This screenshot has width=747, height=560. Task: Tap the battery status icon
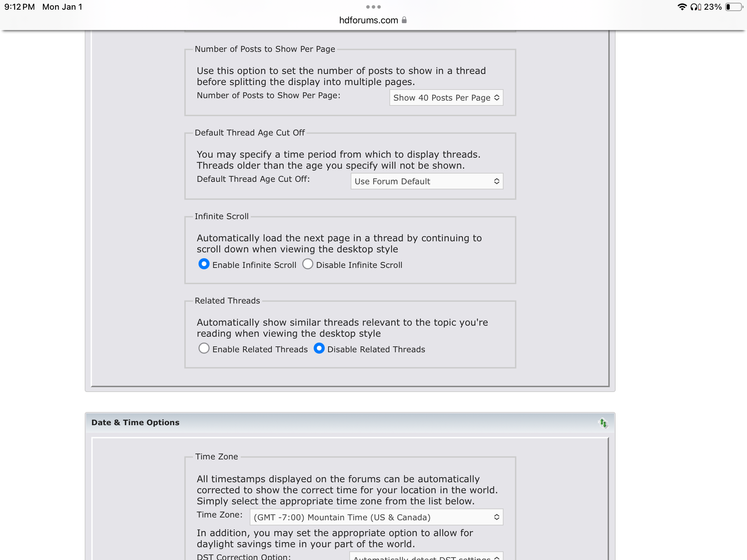[x=734, y=7]
